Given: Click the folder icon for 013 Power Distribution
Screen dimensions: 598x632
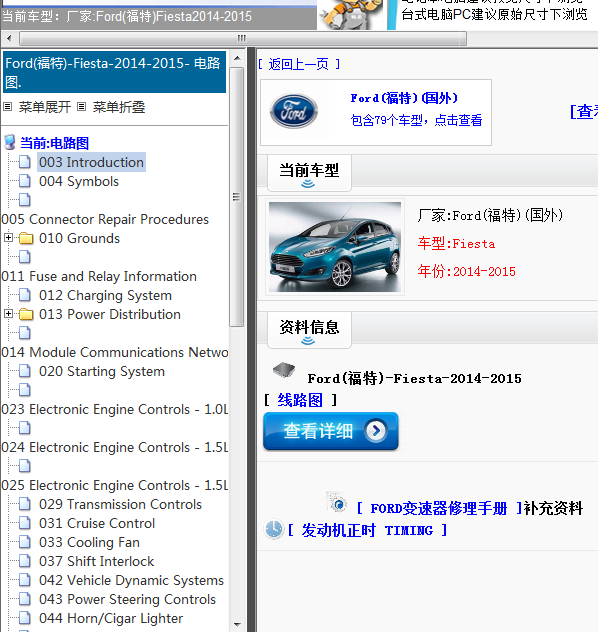Looking at the screenshot, I should [26, 314].
